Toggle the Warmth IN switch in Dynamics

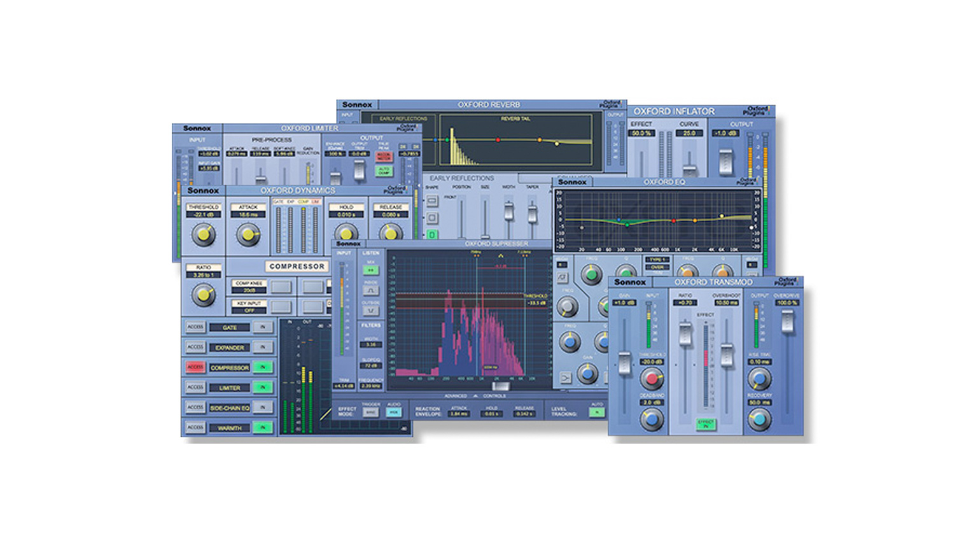263,427
